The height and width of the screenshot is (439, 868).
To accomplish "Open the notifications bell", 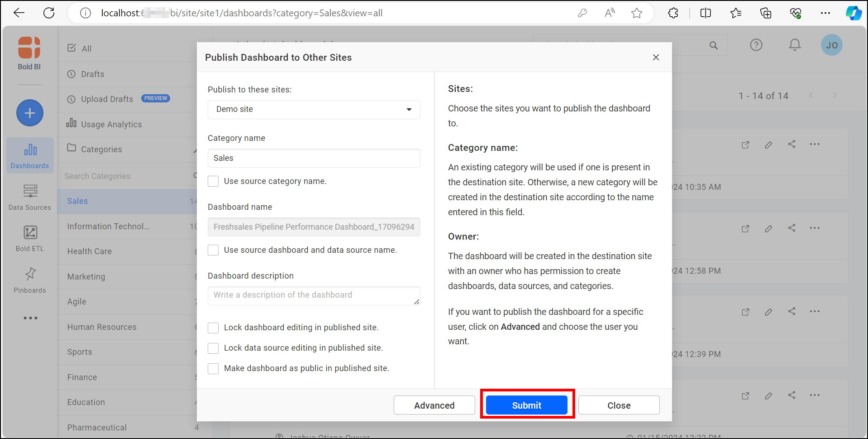I will pos(795,45).
